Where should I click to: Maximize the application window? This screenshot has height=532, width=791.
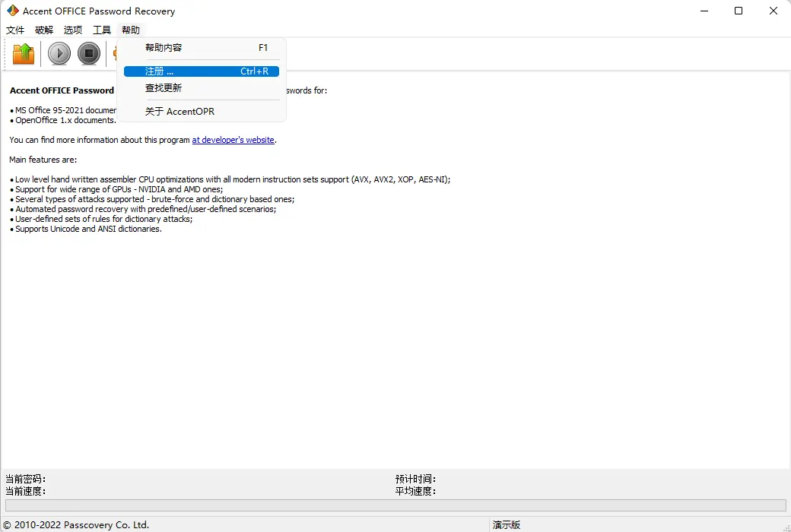click(739, 11)
